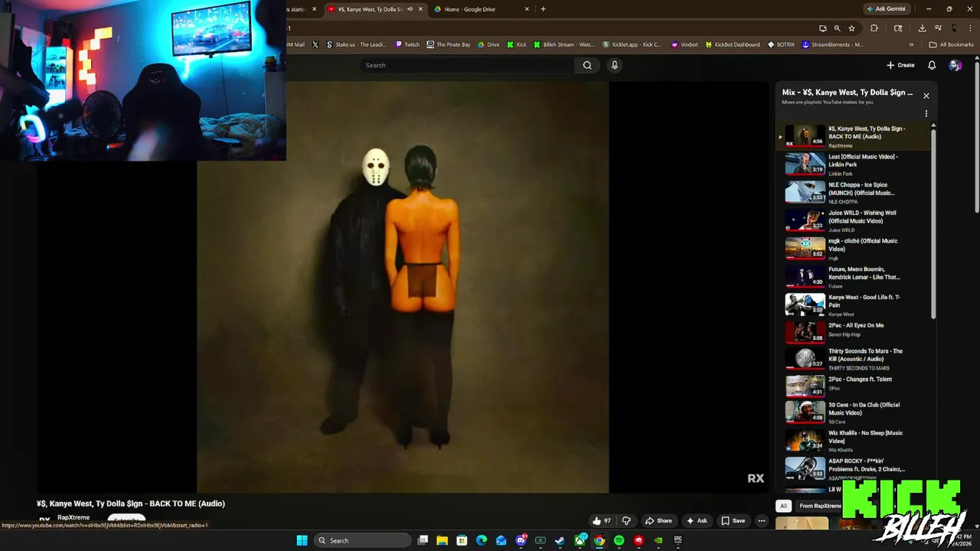Open the YouTube account avatar menu
The width and height of the screenshot is (980, 551).
point(955,65)
